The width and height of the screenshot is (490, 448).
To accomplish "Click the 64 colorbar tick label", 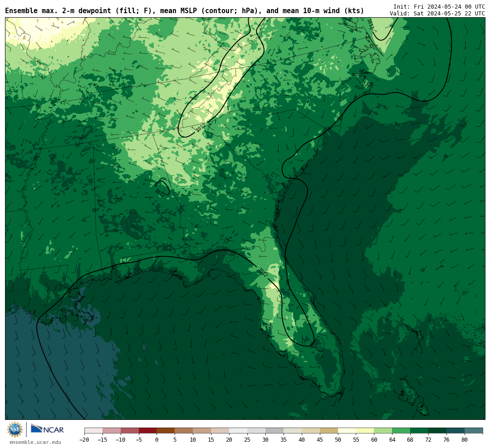I will [x=392, y=440].
